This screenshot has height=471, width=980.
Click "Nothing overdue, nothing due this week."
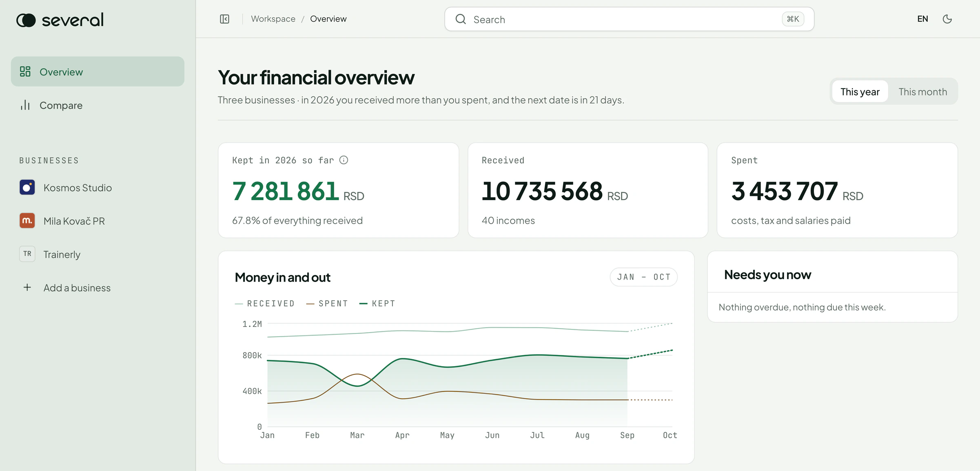tap(802, 307)
